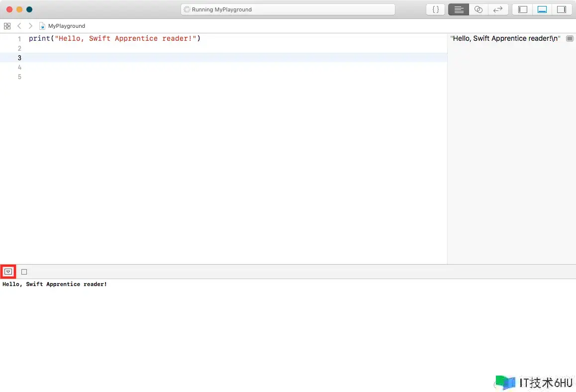
Task: Show the Assistant editor
Action: [x=479, y=9]
